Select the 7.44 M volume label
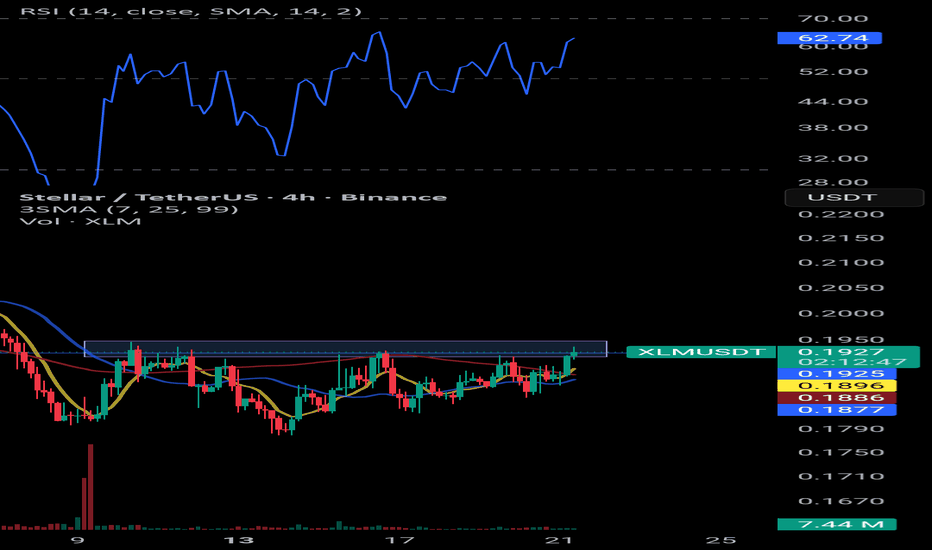This screenshot has height=550, width=932. coord(836,524)
